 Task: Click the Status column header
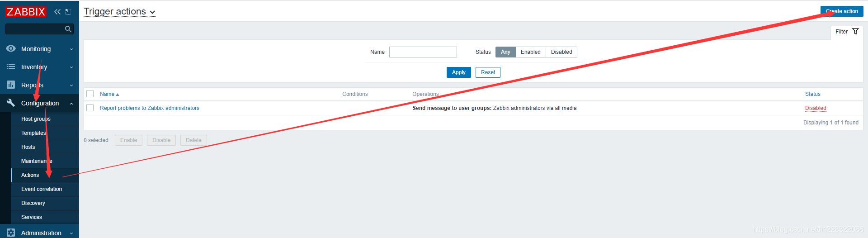pyautogui.click(x=813, y=94)
